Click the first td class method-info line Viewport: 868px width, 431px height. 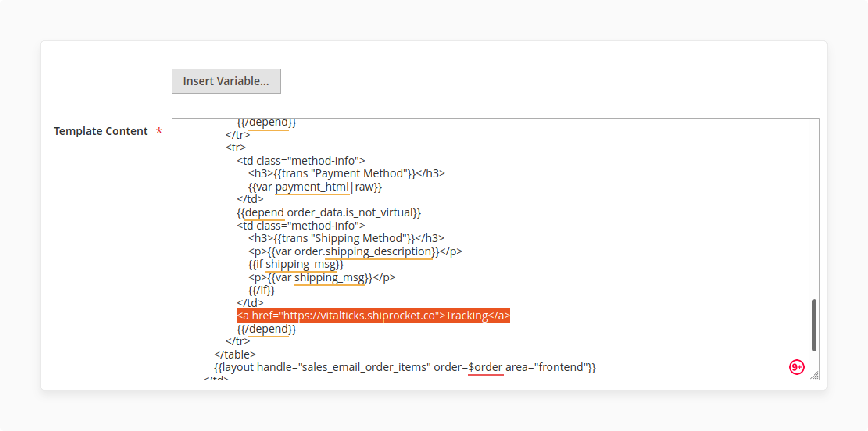(301, 160)
